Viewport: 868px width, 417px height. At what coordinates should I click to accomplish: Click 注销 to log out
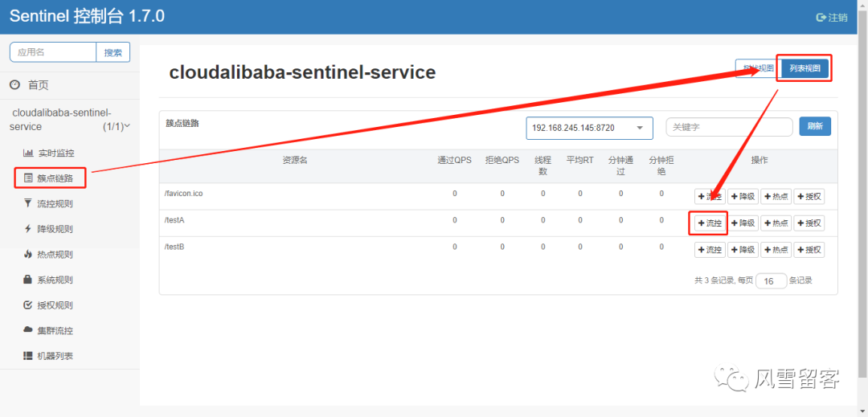pos(837,17)
